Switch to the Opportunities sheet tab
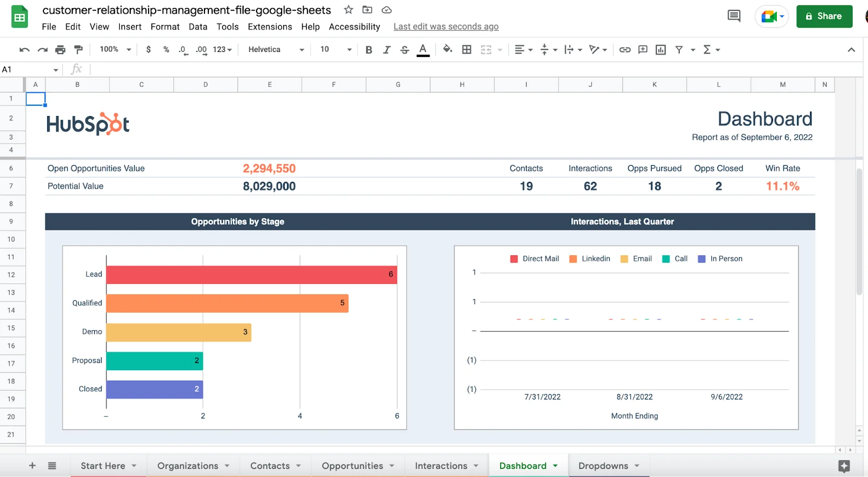This screenshot has width=868, height=477. [x=353, y=466]
